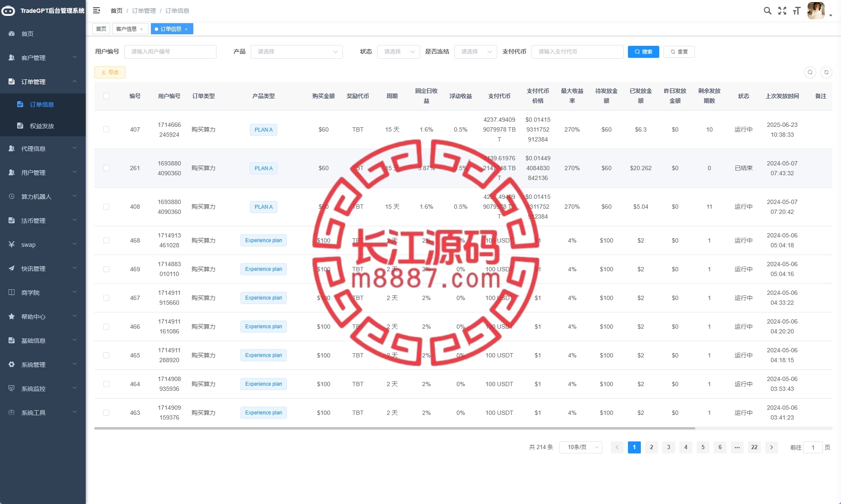
Task: Jump to last page 22
Action: (x=754, y=447)
